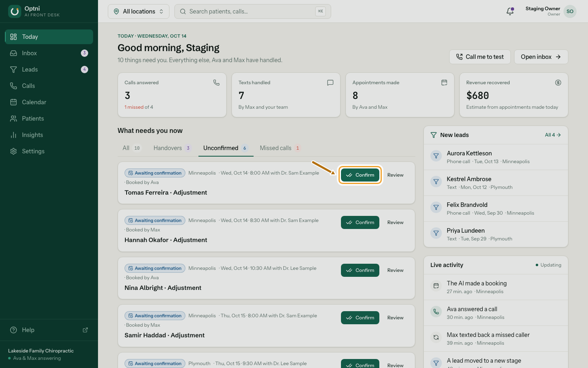This screenshot has height=368, width=588.
Task: Click dollar icon in Revenue recovered card
Action: 558,83
